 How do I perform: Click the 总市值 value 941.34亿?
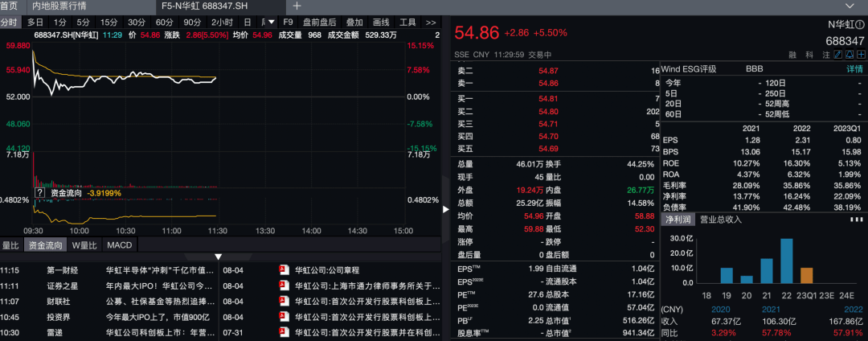637,333
